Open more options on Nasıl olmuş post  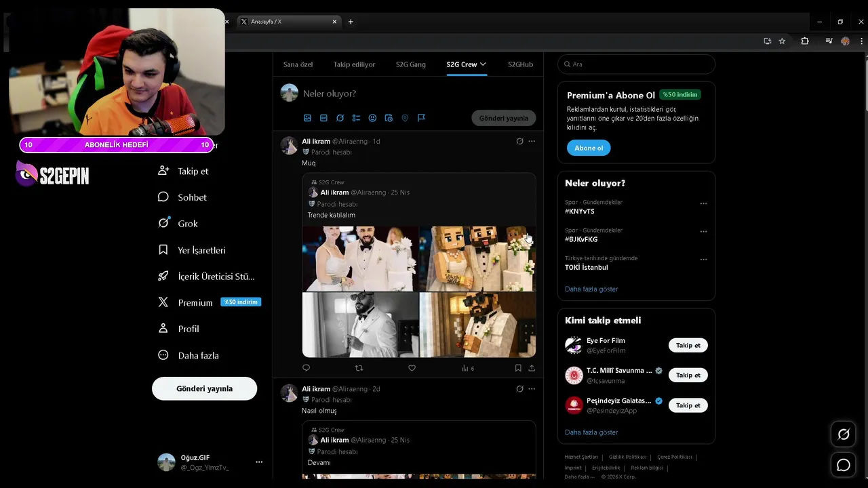[x=532, y=389]
